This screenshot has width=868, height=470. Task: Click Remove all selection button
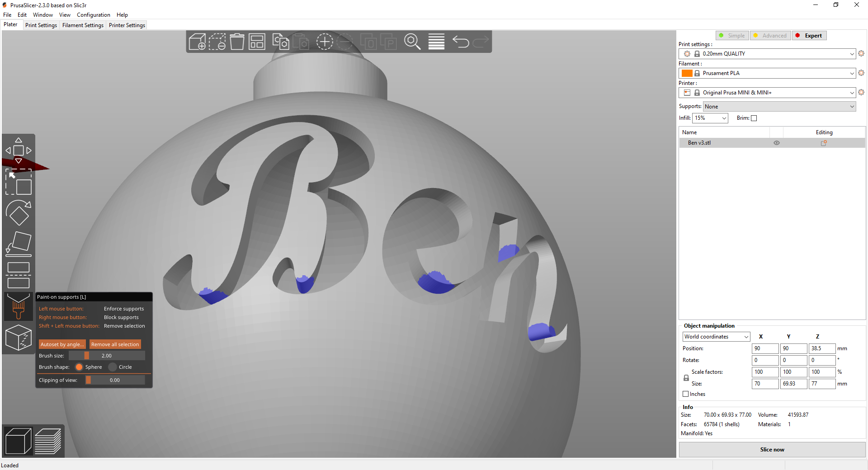pos(115,344)
